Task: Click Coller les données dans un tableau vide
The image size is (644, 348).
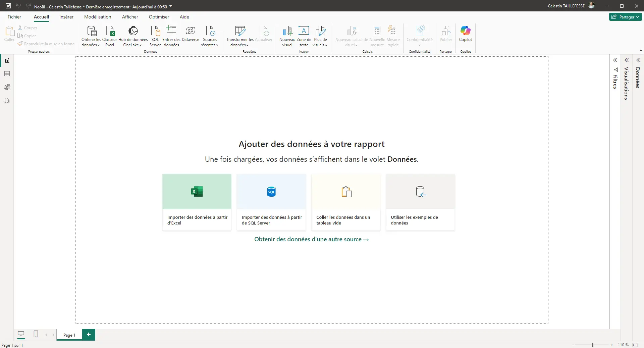Action: click(346, 202)
